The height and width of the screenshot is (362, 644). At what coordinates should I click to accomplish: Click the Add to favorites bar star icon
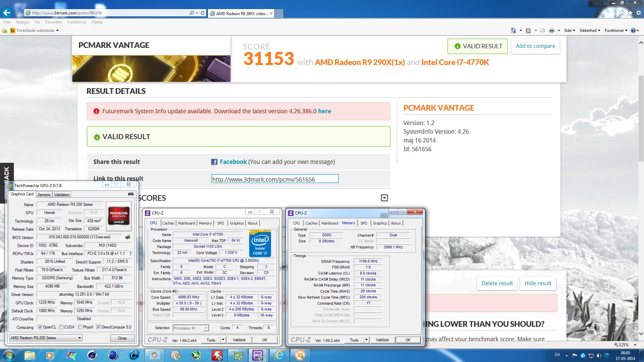coord(5,31)
